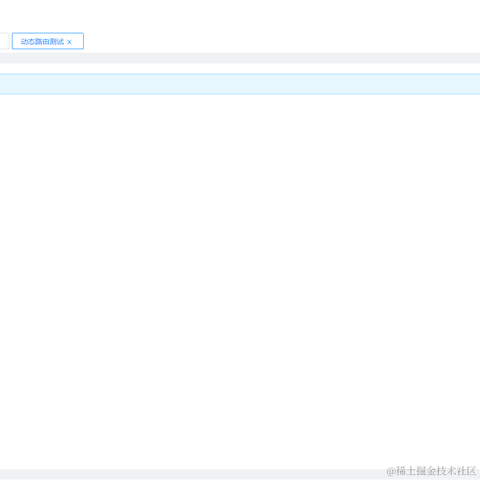Close the 动态路由测试 tab
Image resolution: width=480 pixels, height=480 pixels.
tap(69, 42)
